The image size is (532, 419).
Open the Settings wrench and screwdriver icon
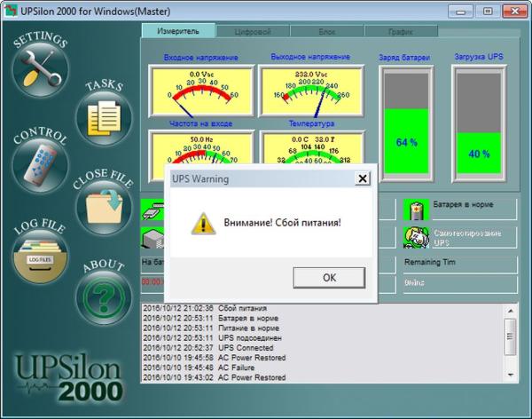[41, 69]
